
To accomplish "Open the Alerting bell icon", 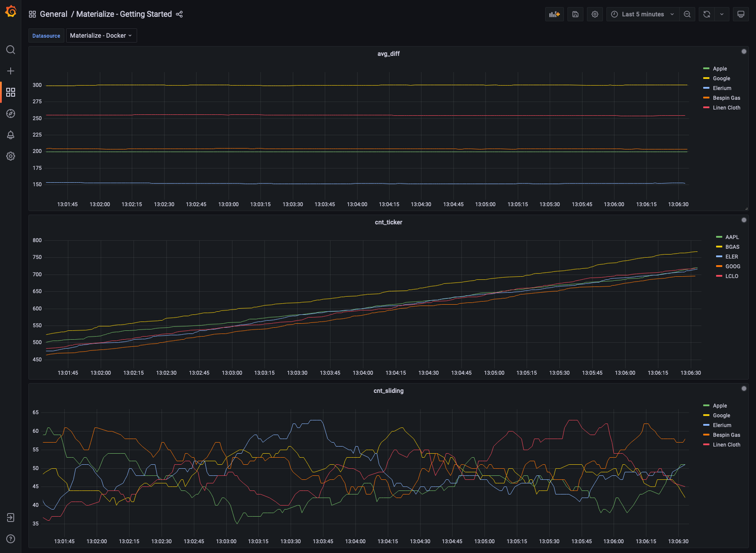I will click(x=11, y=135).
